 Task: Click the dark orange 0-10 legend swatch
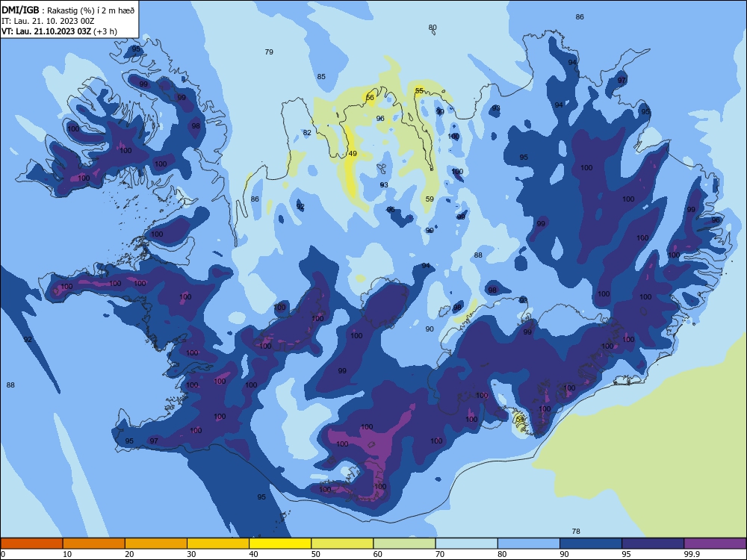31,544
